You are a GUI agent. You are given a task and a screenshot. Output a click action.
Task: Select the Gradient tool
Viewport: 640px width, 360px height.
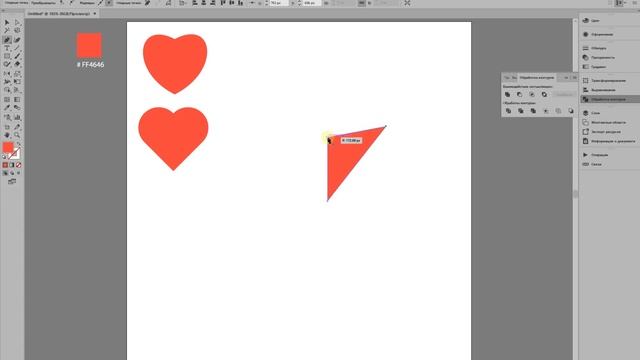point(17,99)
